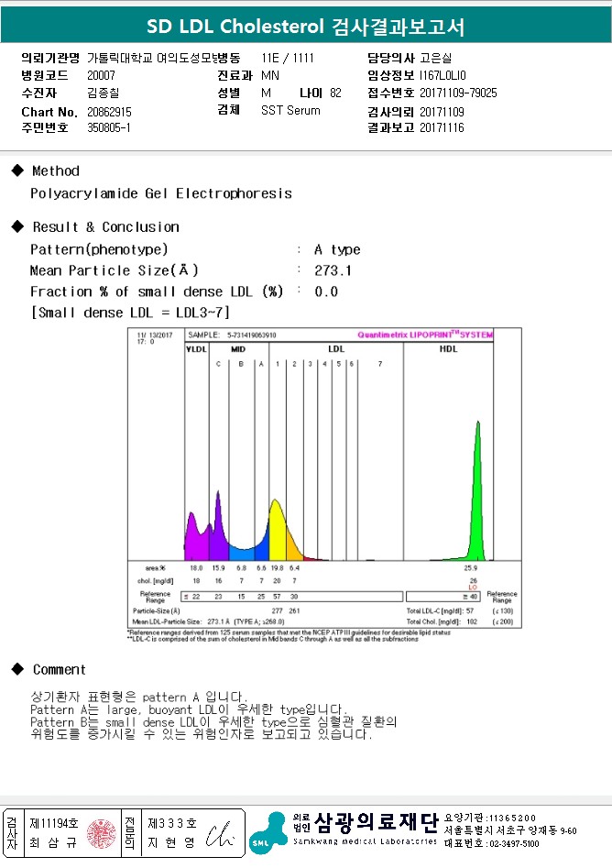This screenshot has width=612, height=868.
Task: Click the particle size value '277'
Action: point(278,610)
